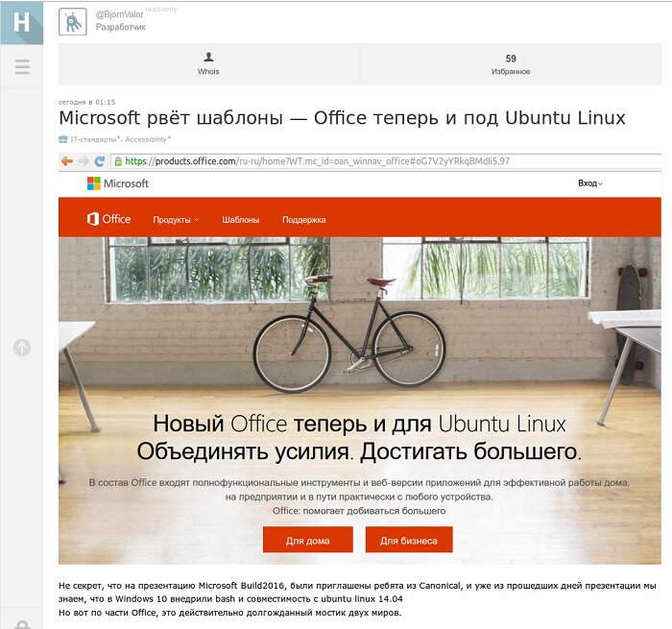672x629 pixels.
Task: Open the Поддержка menu item
Action: pyautogui.click(x=304, y=220)
